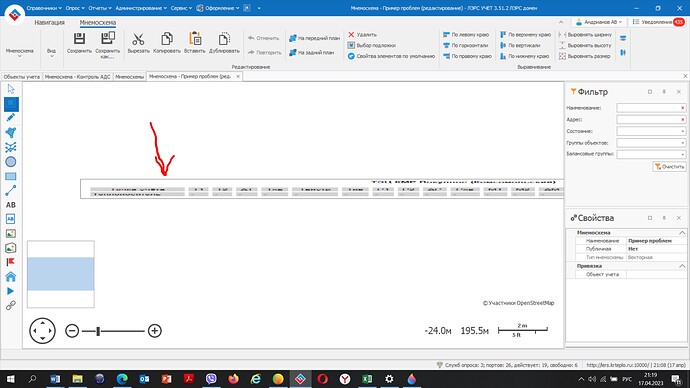Click the Очистить filter clear button

pos(669,167)
